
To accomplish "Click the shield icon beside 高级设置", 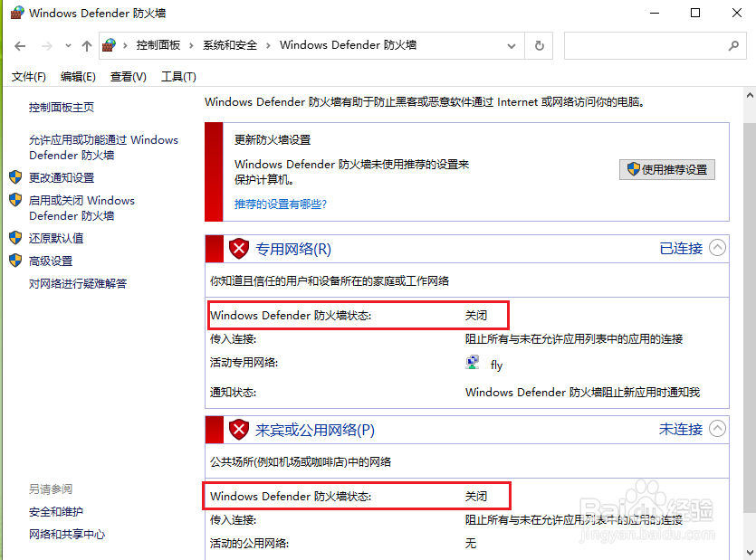I will click(x=14, y=261).
